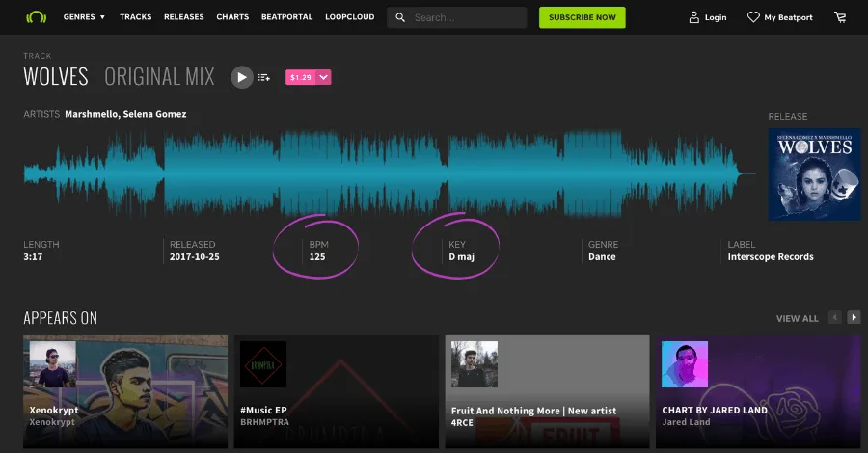
Task: Open the Xenokrypt chart card
Action: 125,391
